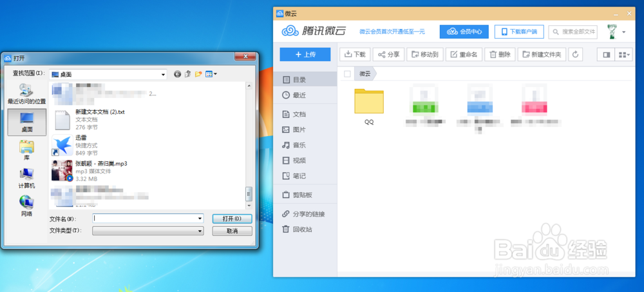Select 库 libraries in the places bar
Viewport: 644px width, 292px height.
tap(26, 150)
